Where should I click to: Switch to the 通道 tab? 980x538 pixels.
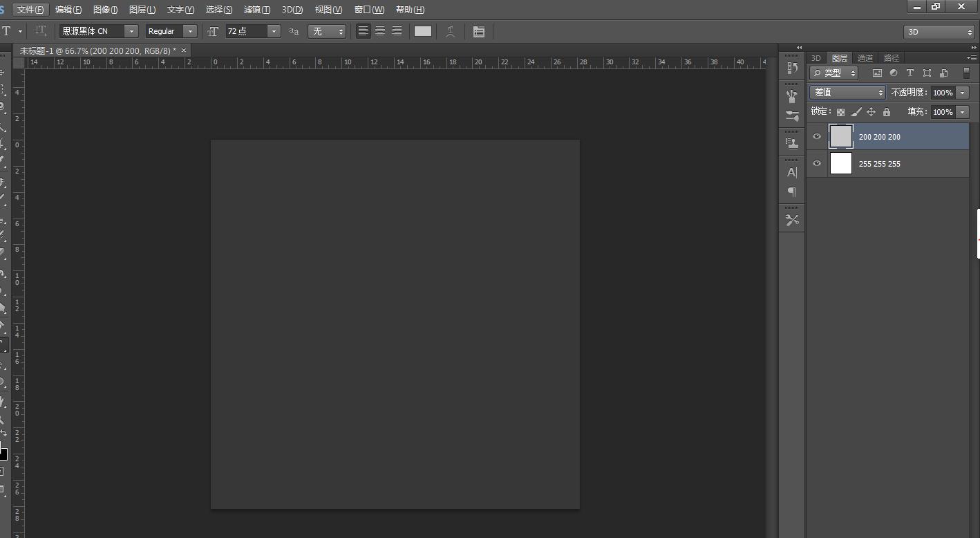865,58
